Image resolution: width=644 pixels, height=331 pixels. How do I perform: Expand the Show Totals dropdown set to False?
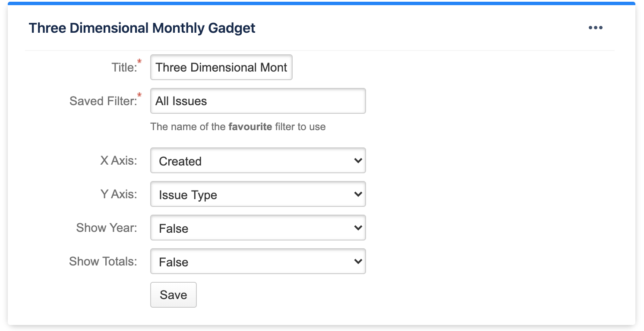click(x=258, y=262)
